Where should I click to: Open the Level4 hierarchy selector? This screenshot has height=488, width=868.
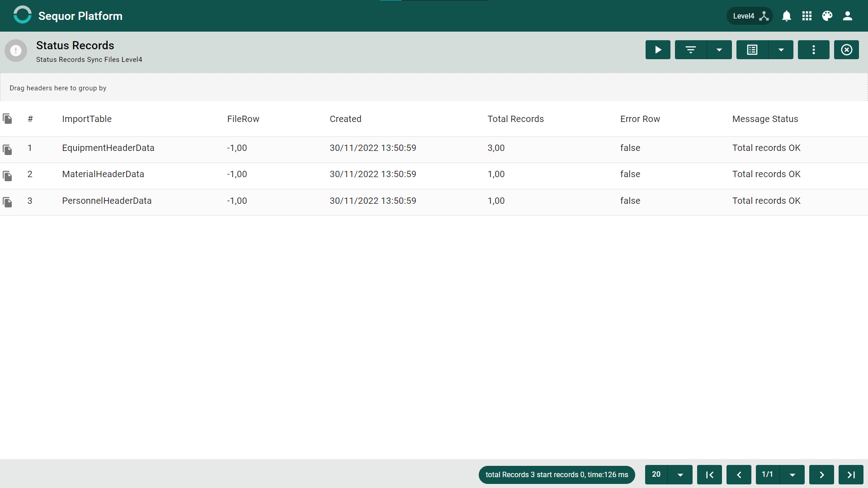(x=750, y=16)
